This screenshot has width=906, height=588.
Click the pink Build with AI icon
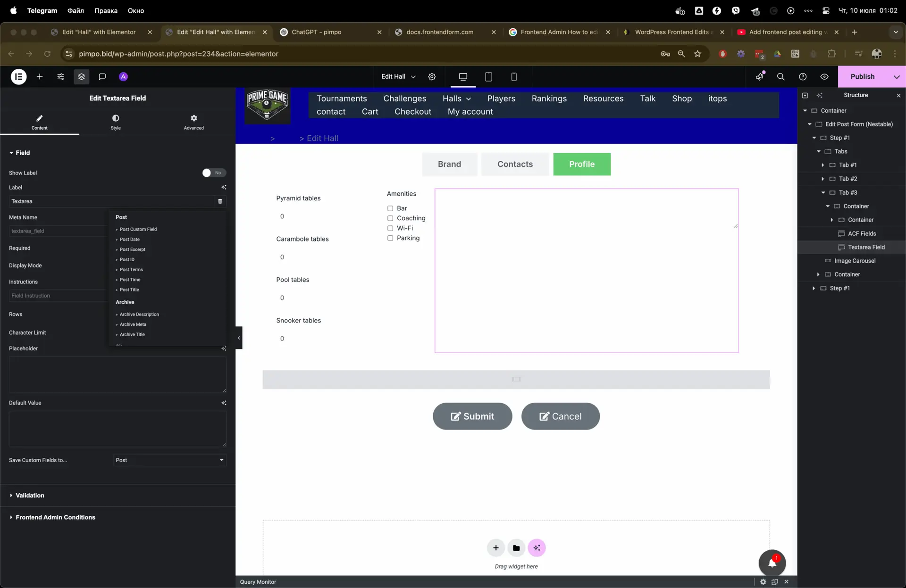pos(537,547)
